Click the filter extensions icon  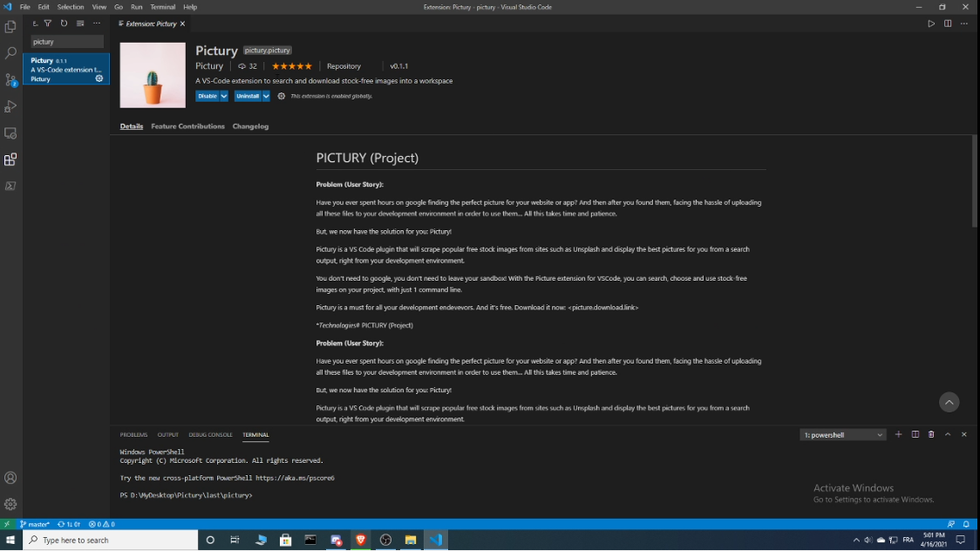pos(47,24)
